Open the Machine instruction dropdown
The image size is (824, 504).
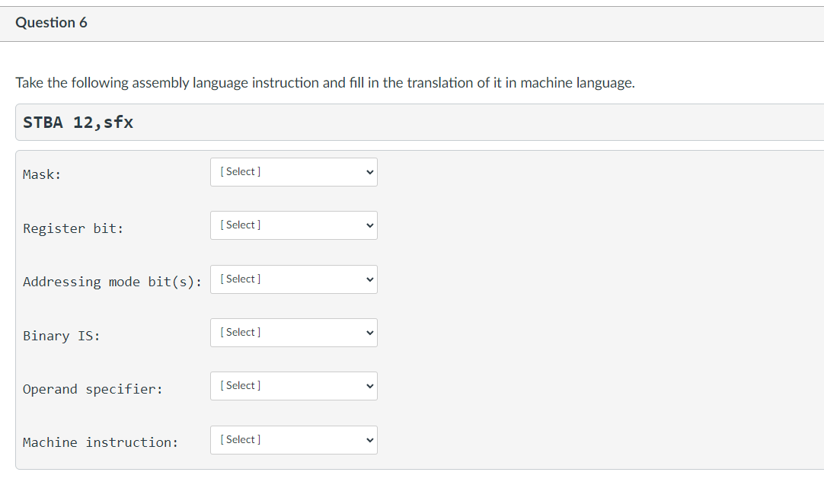293,439
